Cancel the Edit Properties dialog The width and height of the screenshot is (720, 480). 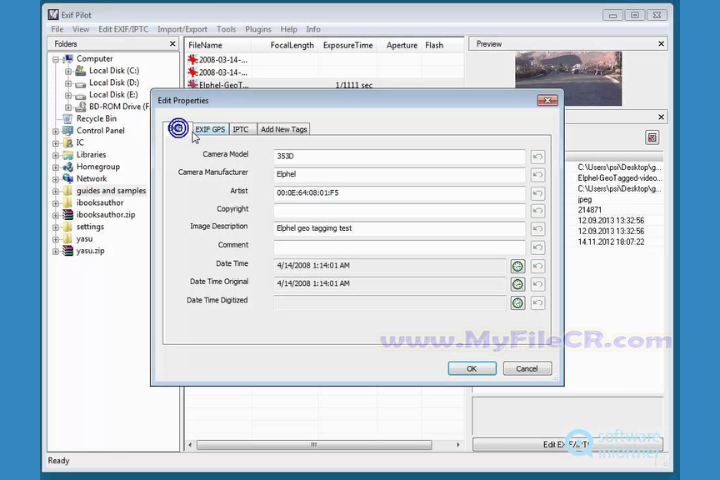click(527, 368)
